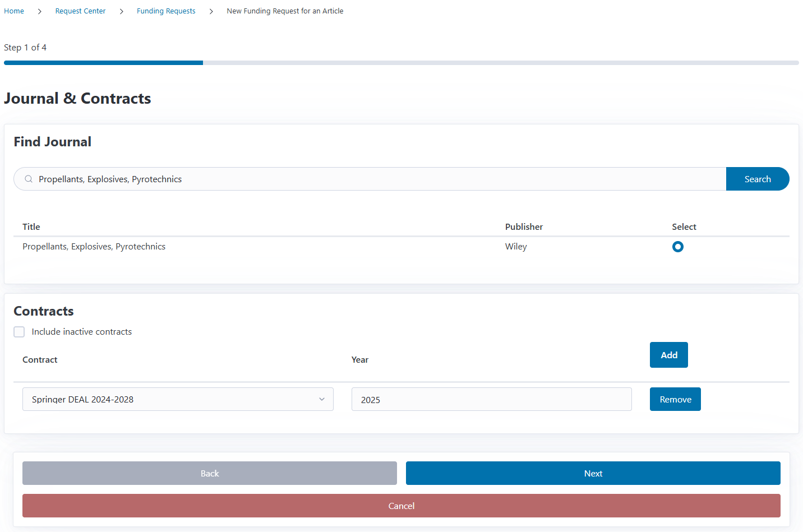
Task: Enable the Include inactive contracts checkbox
Action: point(20,332)
